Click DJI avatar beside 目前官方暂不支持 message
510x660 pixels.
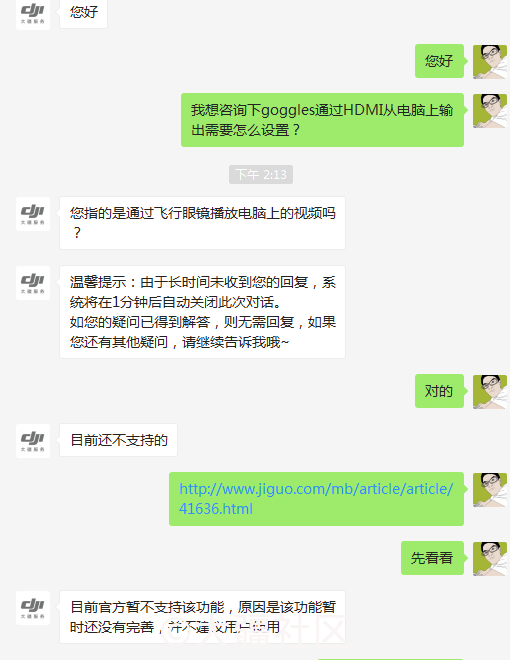coord(33,607)
